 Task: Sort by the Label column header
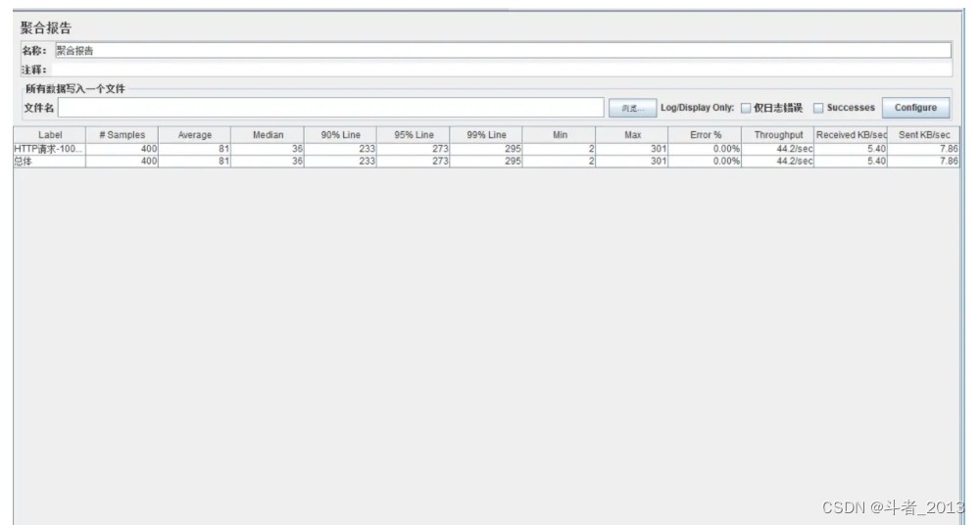click(x=49, y=135)
